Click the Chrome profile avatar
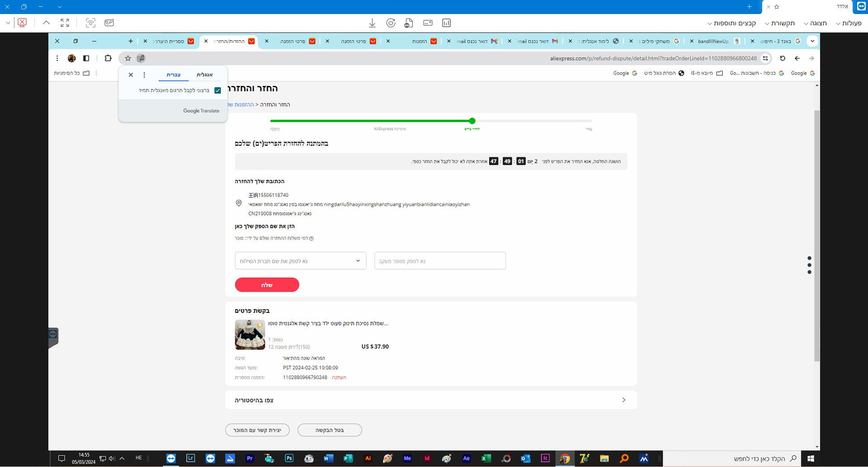Screen dimensions: 868x467 point(71,58)
